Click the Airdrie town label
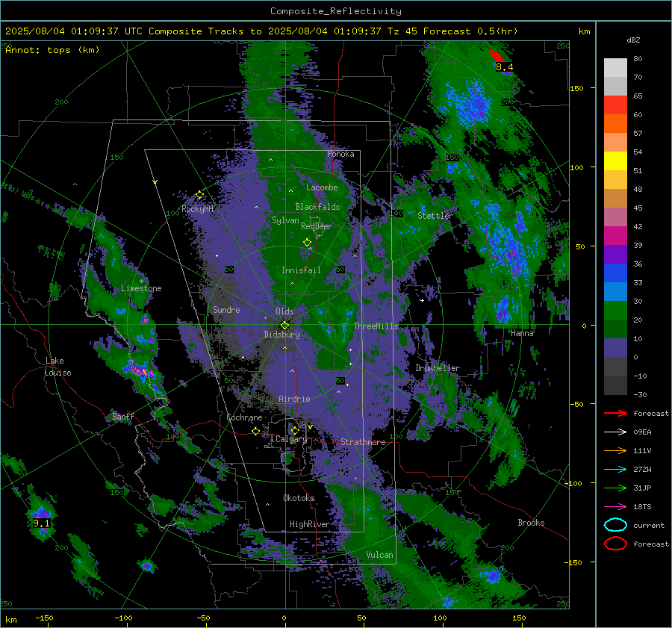The image size is (672, 628). [294, 399]
